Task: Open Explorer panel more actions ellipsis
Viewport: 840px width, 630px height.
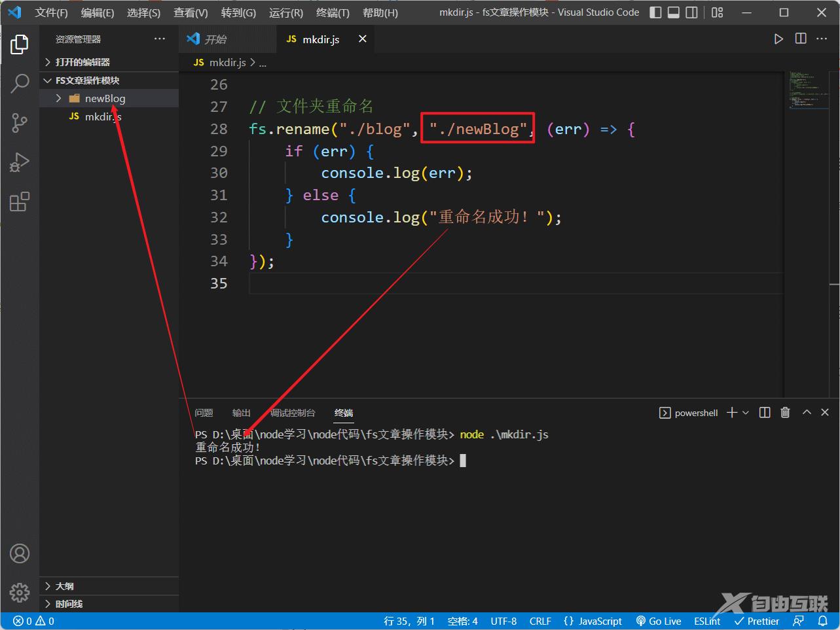Action: pyautogui.click(x=160, y=39)
